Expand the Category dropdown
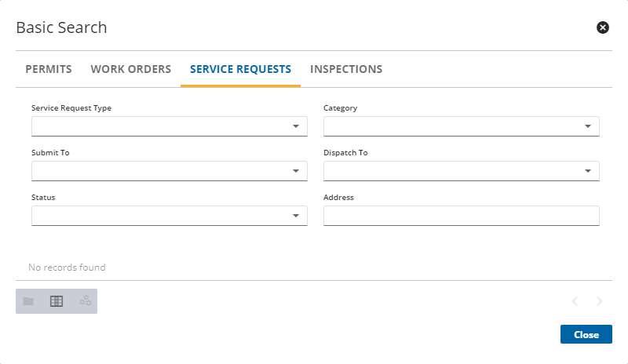Viewport: 628px width, 364px height. pos(588,126)
